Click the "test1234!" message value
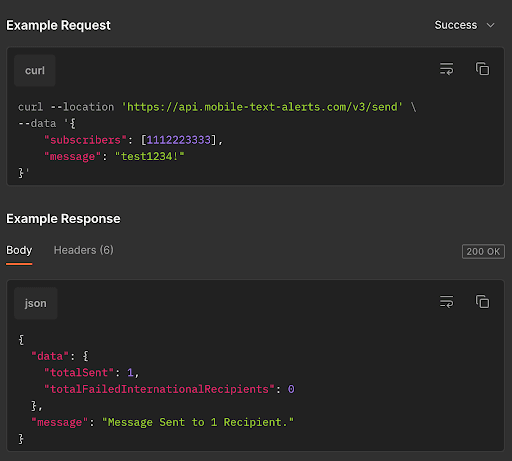 point(149,156)
